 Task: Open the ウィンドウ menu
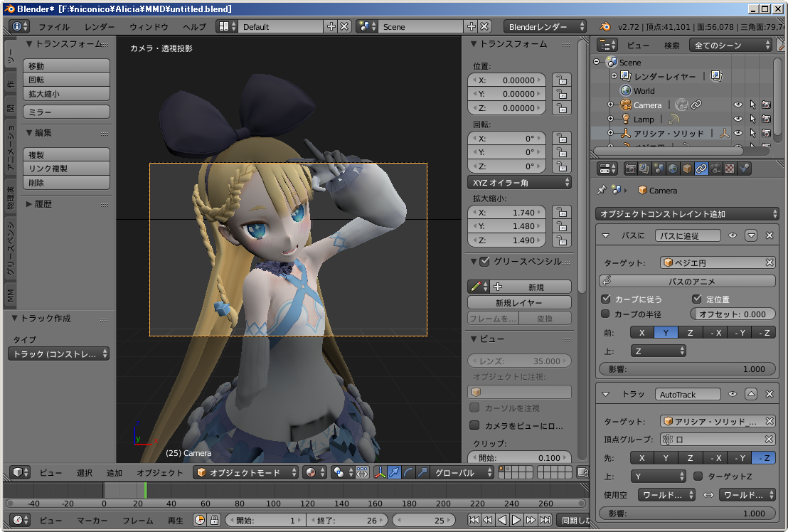[149, 26]
